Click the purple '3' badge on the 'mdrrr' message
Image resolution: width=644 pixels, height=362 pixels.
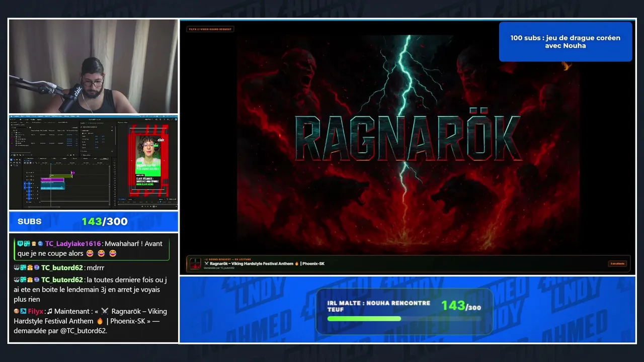[x=36, y=268]
